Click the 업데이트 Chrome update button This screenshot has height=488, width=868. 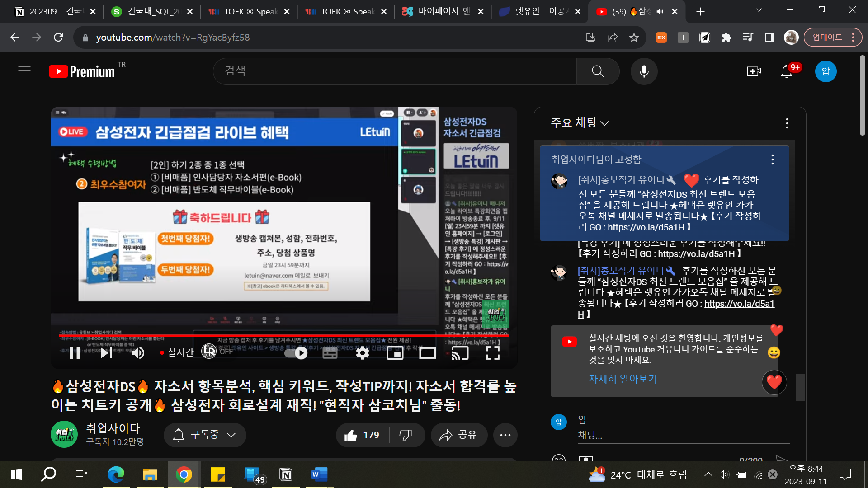834,38
